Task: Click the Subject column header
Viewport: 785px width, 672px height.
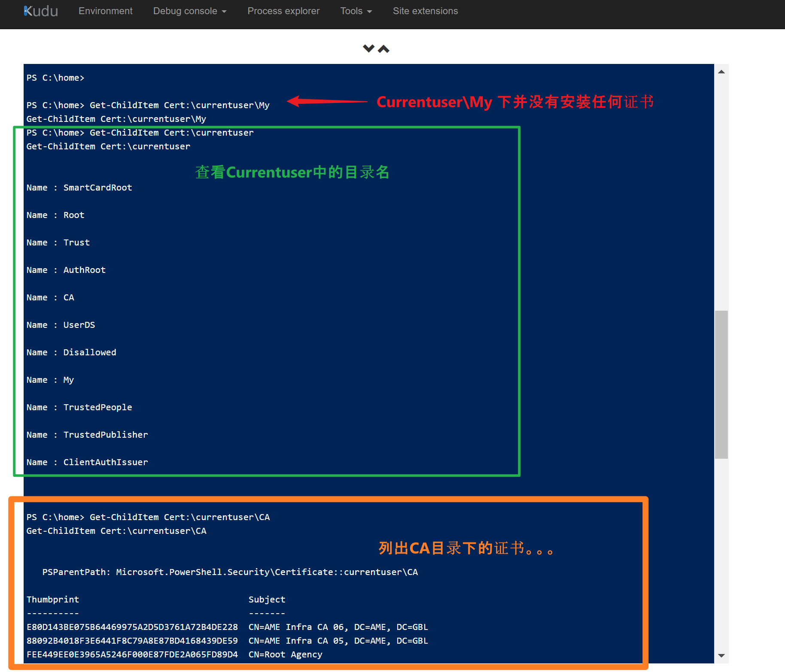Action: point(267,599)
